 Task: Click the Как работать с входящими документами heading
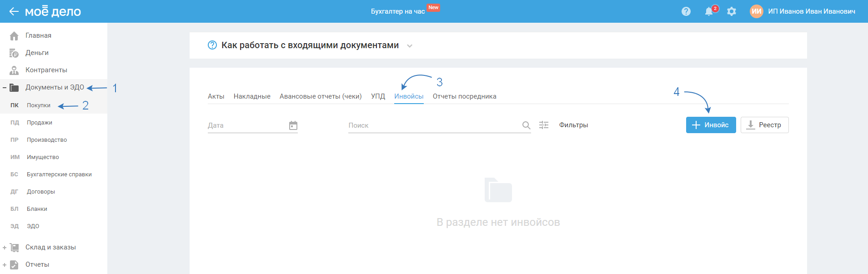tap(310, 45)
